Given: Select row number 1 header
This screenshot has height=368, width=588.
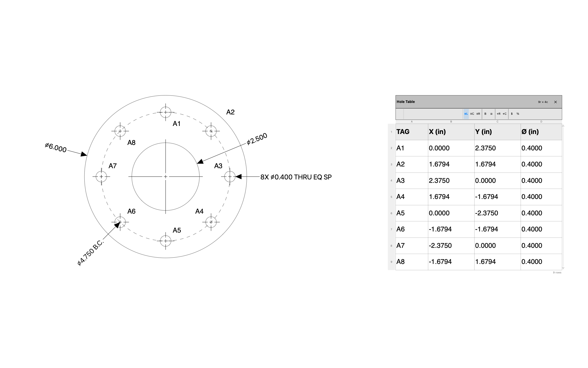Looking at the screenshot, I should 391,132.
